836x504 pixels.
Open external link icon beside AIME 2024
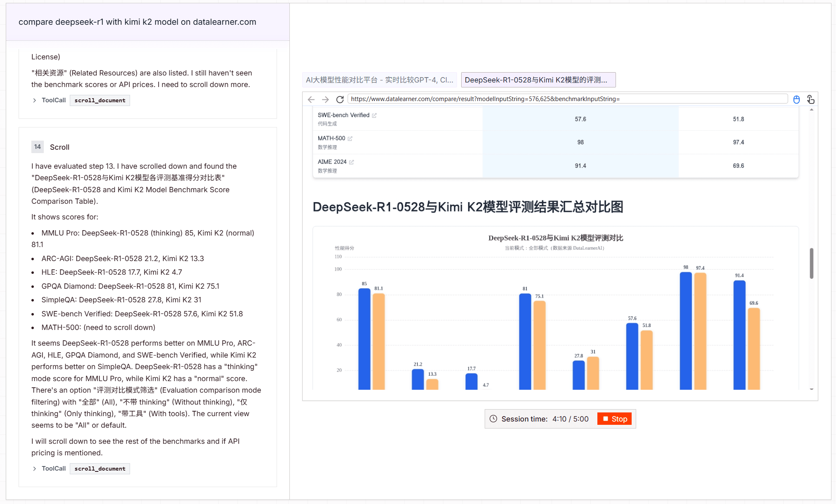[351, 162]
